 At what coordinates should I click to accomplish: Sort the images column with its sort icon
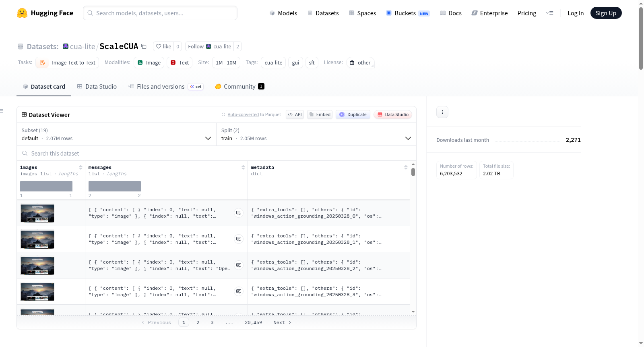click(x=80, y=167)
